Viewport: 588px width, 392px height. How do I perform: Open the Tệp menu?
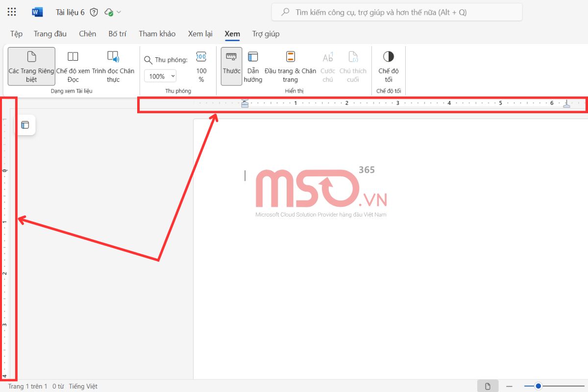pyautogui.click(x=16, y=34)
